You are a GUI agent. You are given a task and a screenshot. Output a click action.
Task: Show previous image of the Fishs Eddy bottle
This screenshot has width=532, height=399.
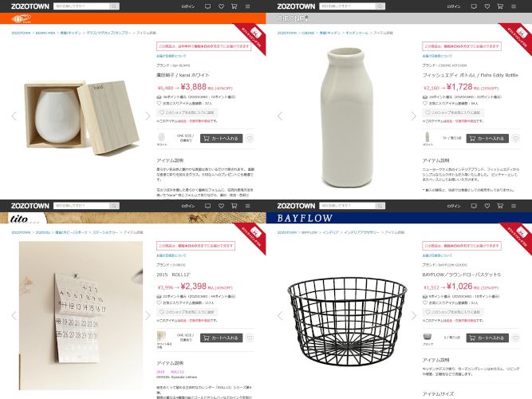click(279, 116)
